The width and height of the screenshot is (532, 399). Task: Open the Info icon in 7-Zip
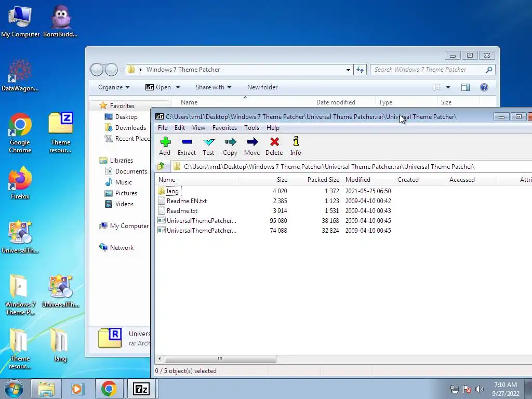tap(296, 146)
